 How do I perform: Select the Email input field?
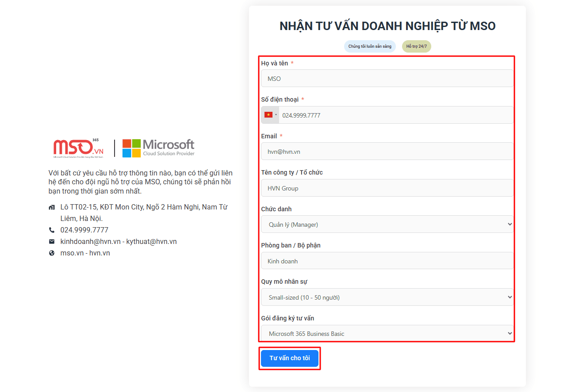[x=387, y=152]
